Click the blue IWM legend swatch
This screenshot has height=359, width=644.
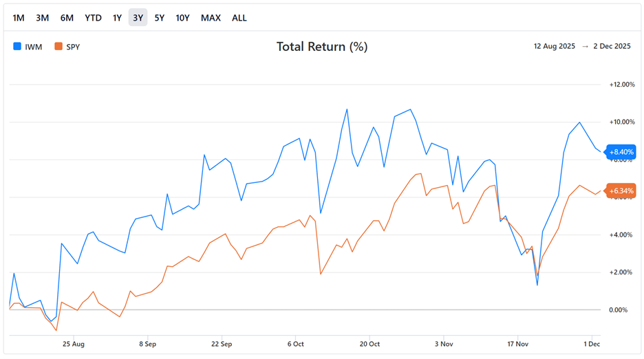[x=17, y=47]
